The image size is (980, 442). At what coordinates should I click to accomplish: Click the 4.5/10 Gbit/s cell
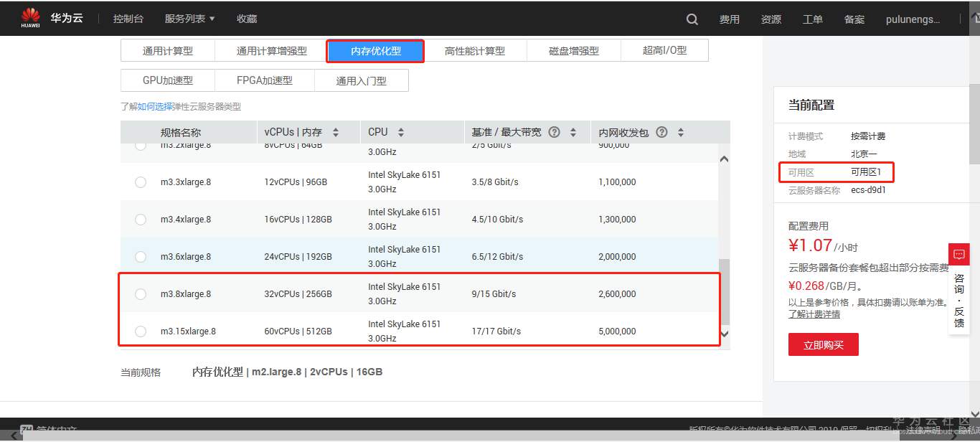[x=497, y=220]
